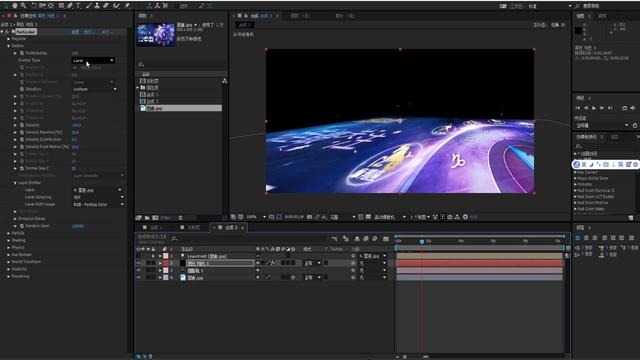Hide the fourth layer with eye toggle

pos(138,278)
